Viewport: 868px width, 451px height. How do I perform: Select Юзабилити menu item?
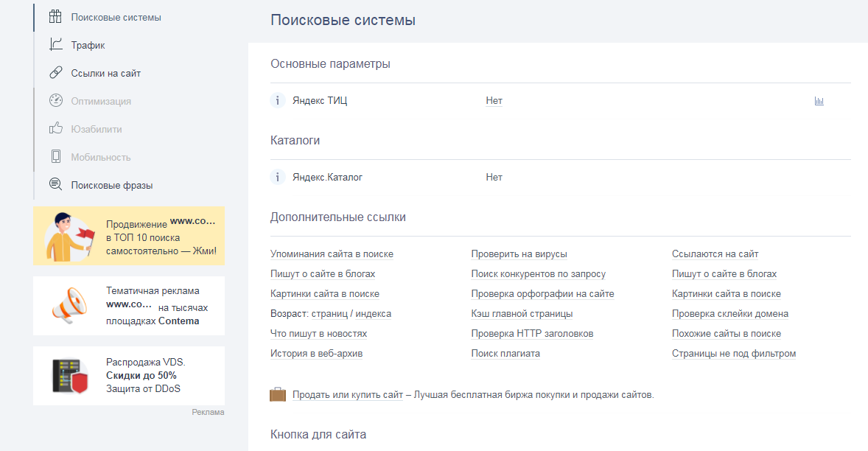(x=97, y=129)
